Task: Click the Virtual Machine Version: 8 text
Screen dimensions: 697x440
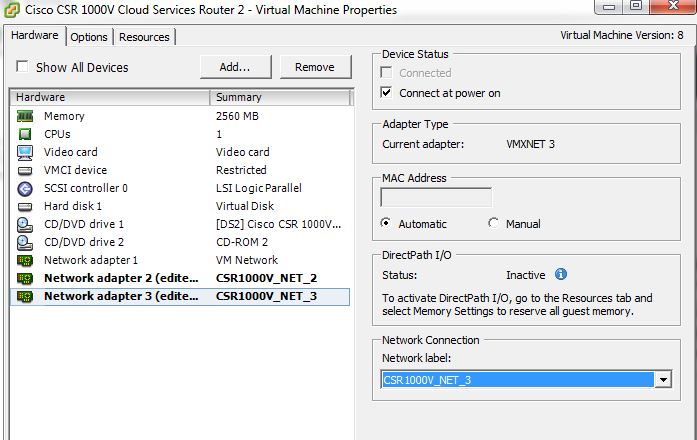Action: (x=621, y=36)
